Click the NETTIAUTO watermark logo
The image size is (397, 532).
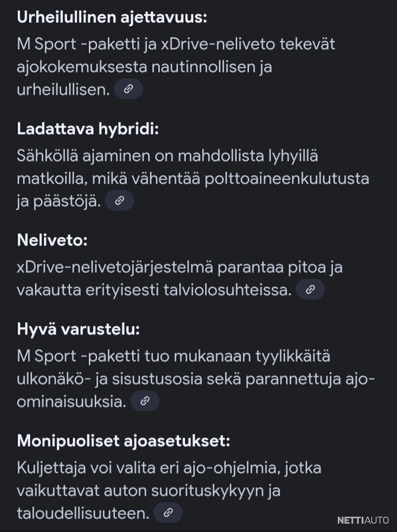(x=363, y=520)
